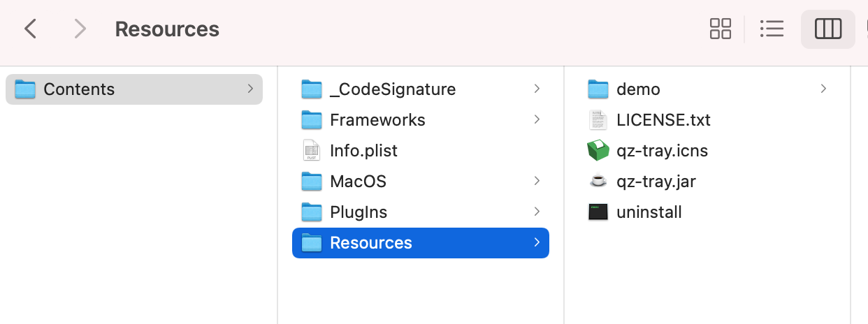The image size is (868, 324).
Task: Click the Info.plist file icon
Action: [x=311, y=151]
